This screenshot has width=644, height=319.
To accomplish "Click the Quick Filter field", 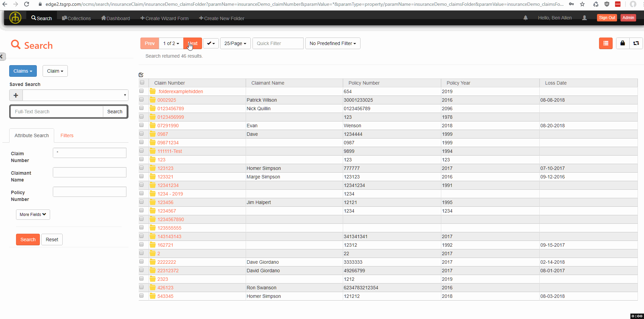I will (278, 43).
